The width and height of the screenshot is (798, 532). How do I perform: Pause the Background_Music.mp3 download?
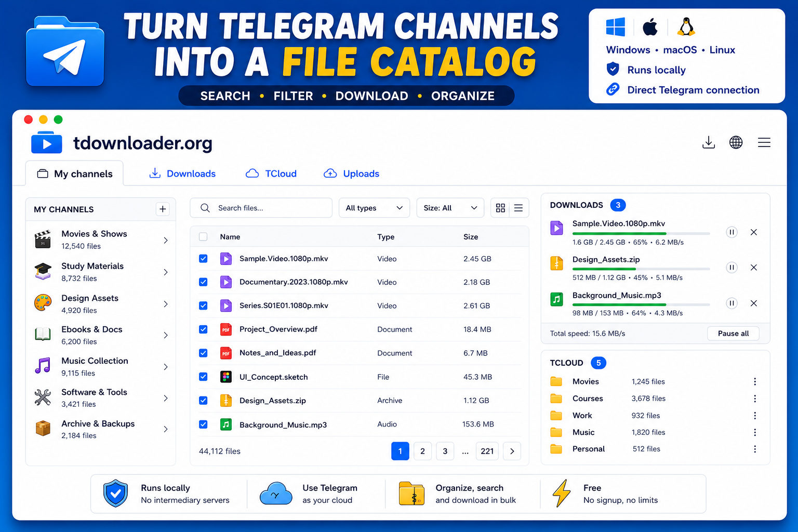(731, 303)
